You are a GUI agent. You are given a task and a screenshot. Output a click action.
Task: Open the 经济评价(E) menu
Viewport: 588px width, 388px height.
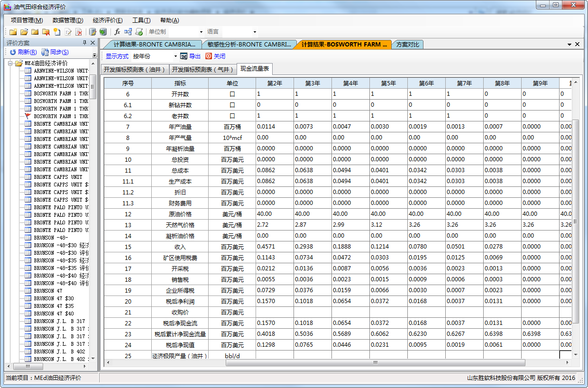click(108, 20)
